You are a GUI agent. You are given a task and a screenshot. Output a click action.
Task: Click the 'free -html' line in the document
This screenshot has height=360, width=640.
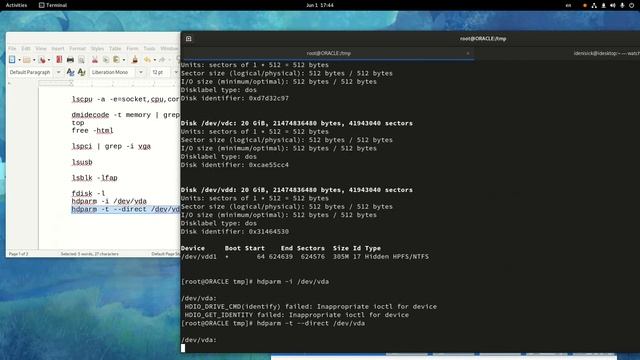pyautogui.click(x=92, y=131)
